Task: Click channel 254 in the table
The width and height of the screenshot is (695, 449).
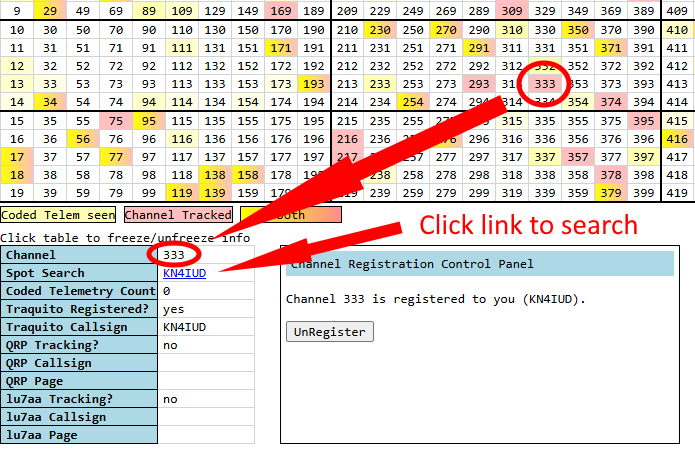Action: point(412,101)
